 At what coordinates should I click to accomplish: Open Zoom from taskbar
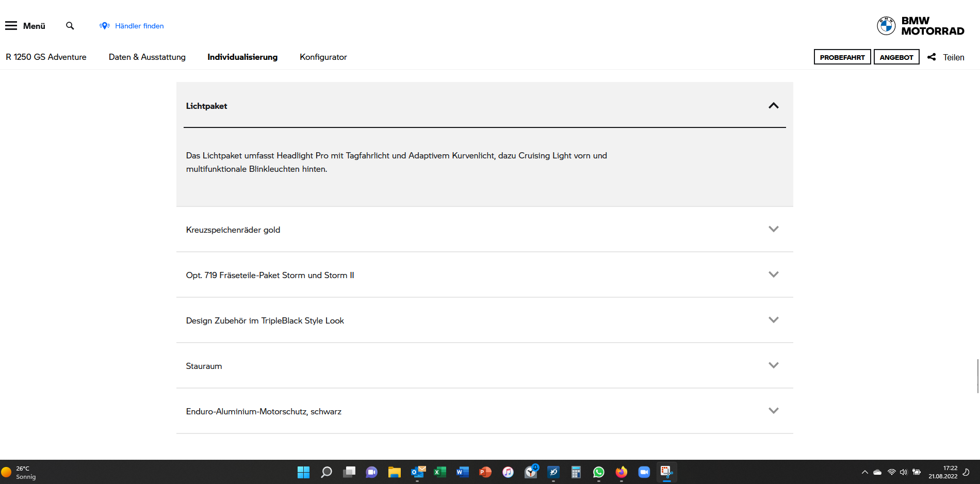point(644,472)
